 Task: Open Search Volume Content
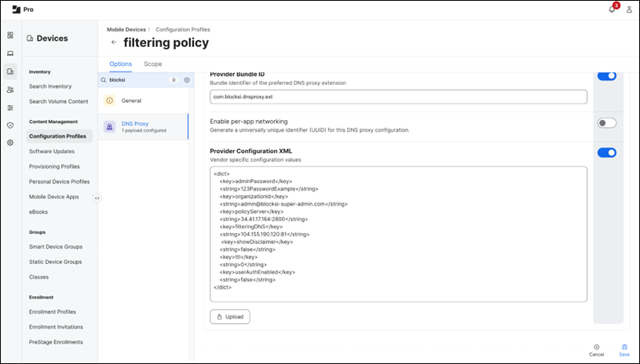58,101
